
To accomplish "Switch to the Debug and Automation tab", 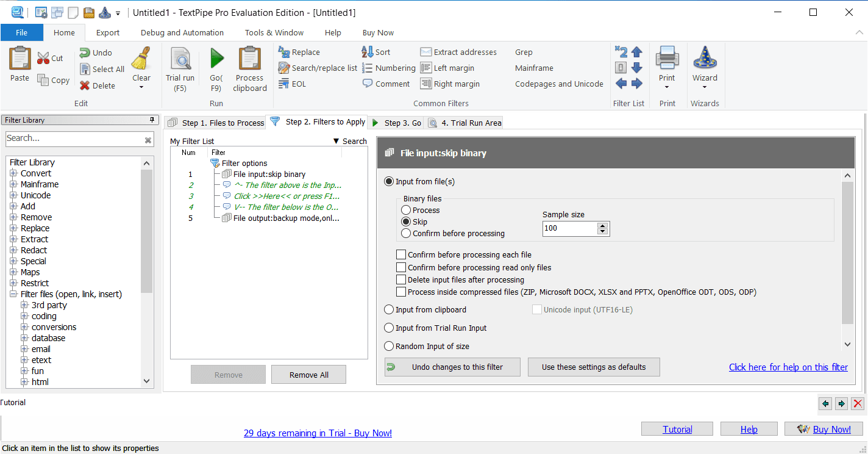I will pos(182,32).
